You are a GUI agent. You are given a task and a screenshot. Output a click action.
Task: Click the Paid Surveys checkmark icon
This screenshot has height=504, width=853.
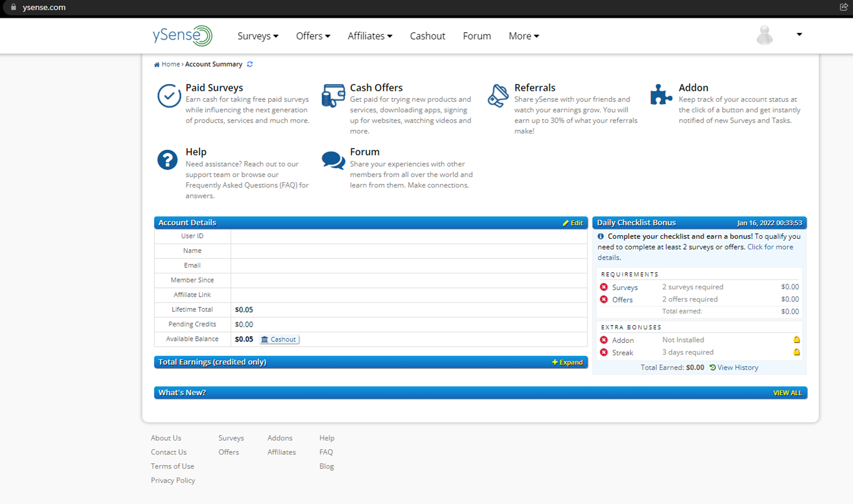169,96
